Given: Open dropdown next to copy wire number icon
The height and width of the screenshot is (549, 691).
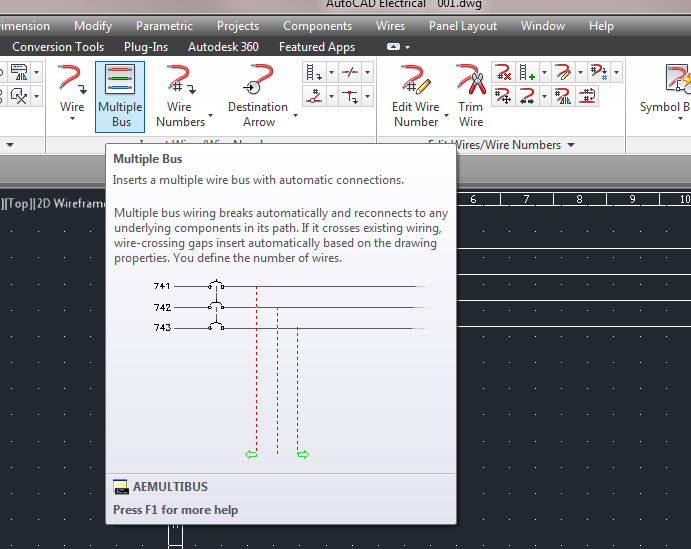Looking at the screenshot, I should (x=617, y=72).
